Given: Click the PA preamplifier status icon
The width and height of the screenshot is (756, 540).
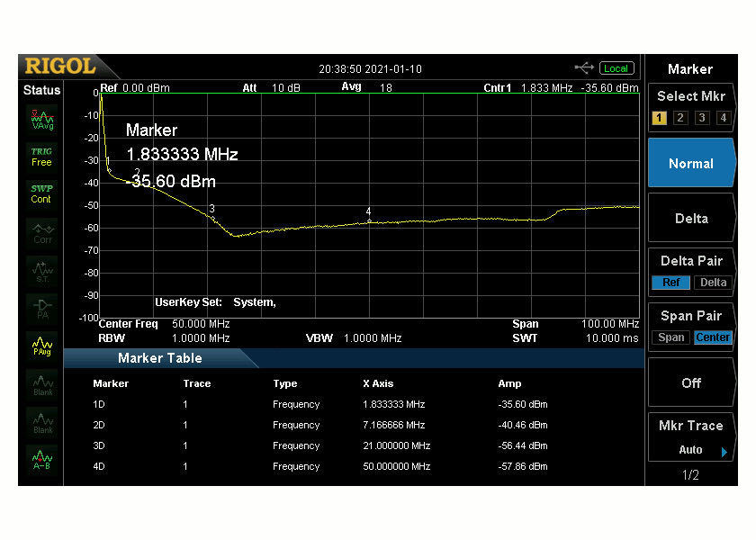Looking at the screenshot, I should pos(42,309).
